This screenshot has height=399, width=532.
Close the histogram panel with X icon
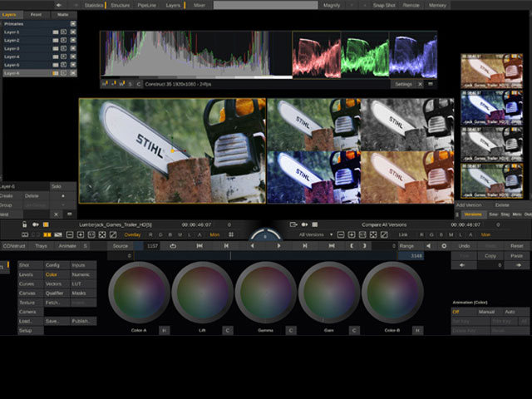click(421, 84)
